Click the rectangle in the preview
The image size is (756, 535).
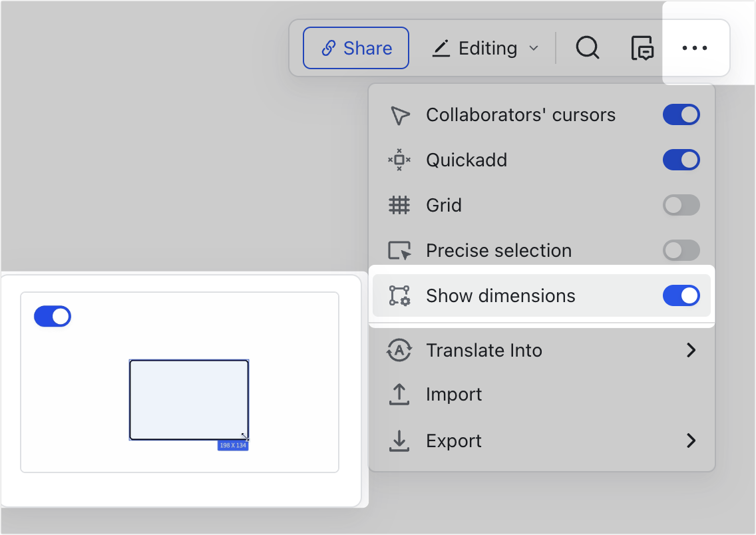point(189,400)
